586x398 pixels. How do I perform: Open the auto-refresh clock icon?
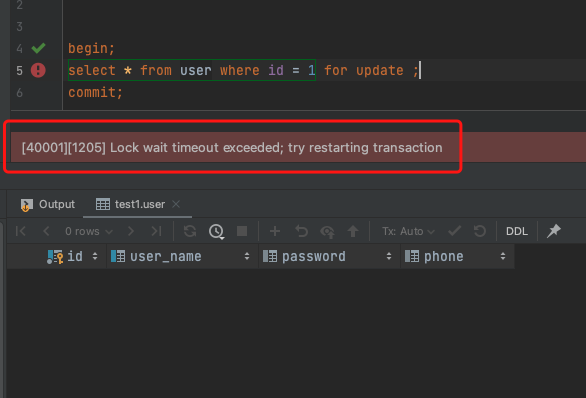coord(216,231)
